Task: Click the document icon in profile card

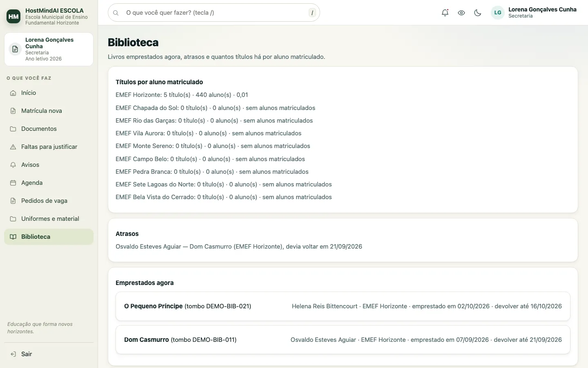Action: coord(15,49)
